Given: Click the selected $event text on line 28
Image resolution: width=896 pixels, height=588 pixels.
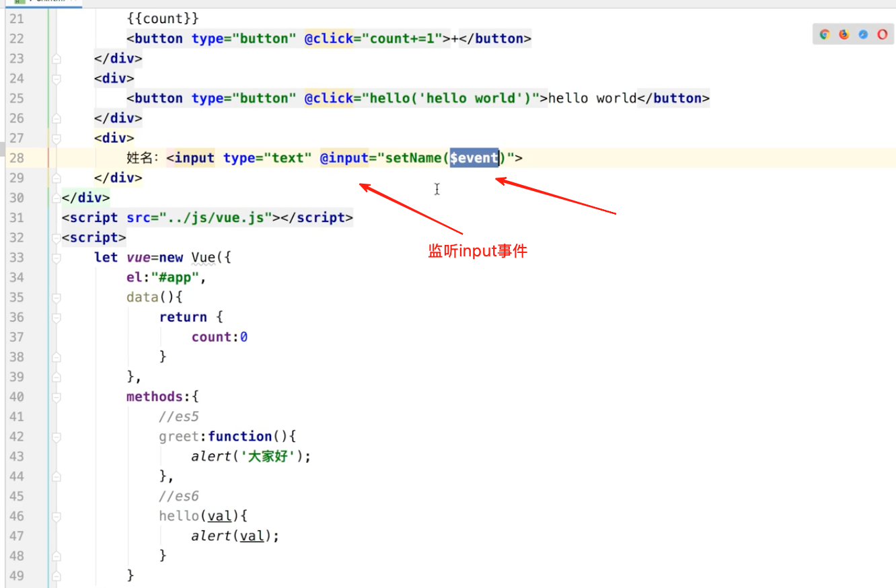Looking at the screenshot, I should (x=474, y=158).
